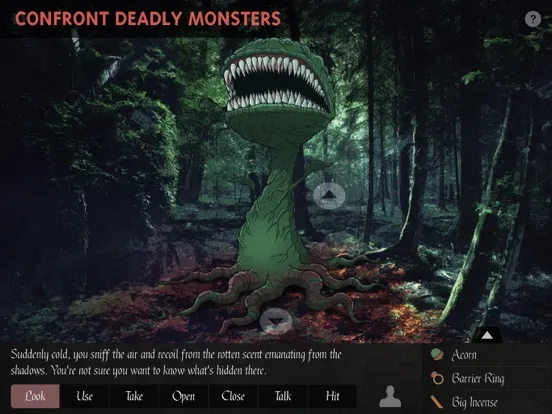Click the 'Confront Deadly Monsters' heading

[148, 19]
